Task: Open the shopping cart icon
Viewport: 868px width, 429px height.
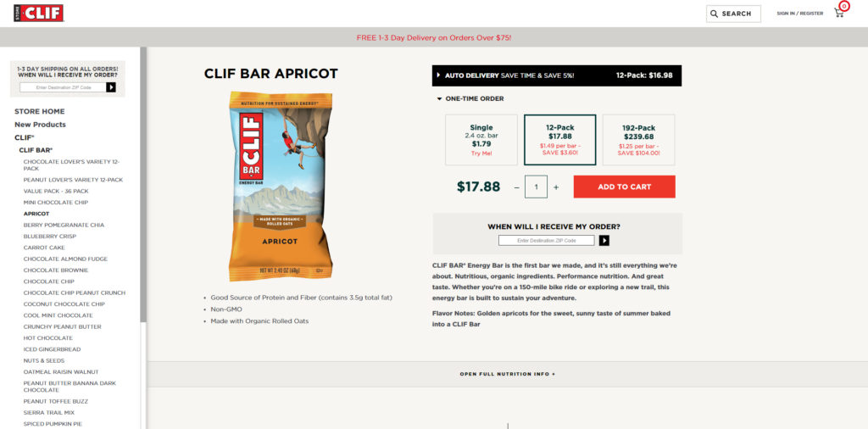Action: (x=839, y=13)
